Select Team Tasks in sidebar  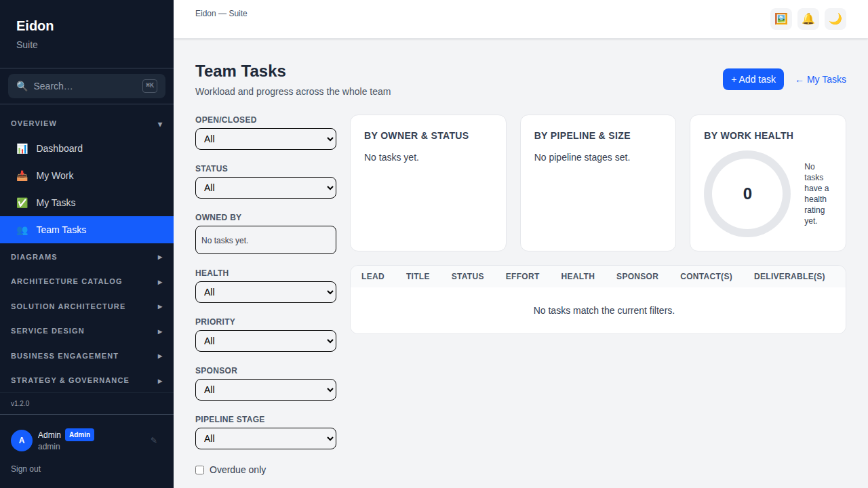point(87,230)
